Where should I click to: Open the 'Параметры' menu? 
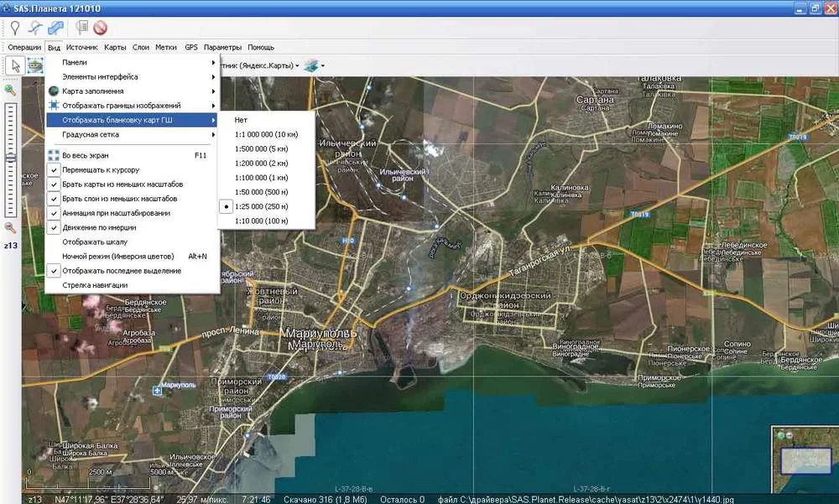point(222,48)
